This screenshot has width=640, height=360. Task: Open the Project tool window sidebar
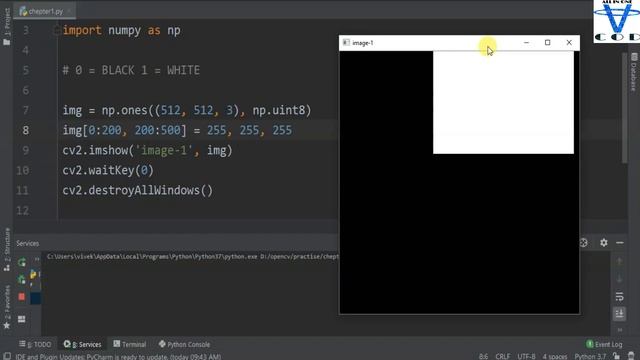7,27
